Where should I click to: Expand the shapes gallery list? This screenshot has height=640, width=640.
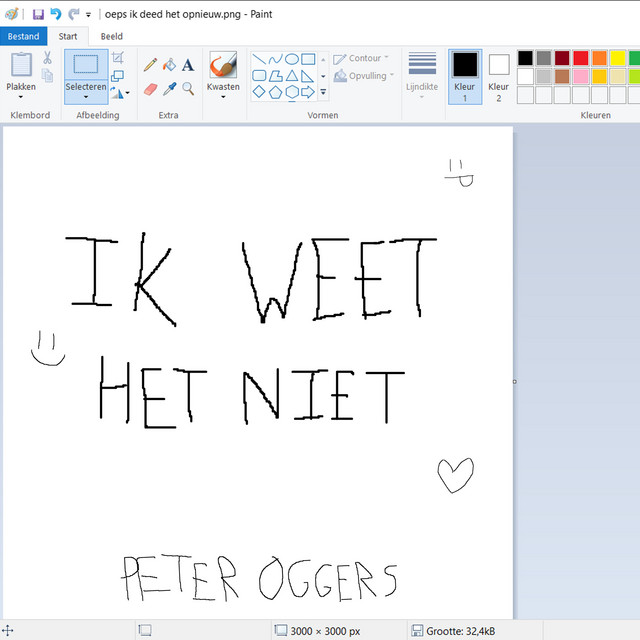(x=322, y=92)
